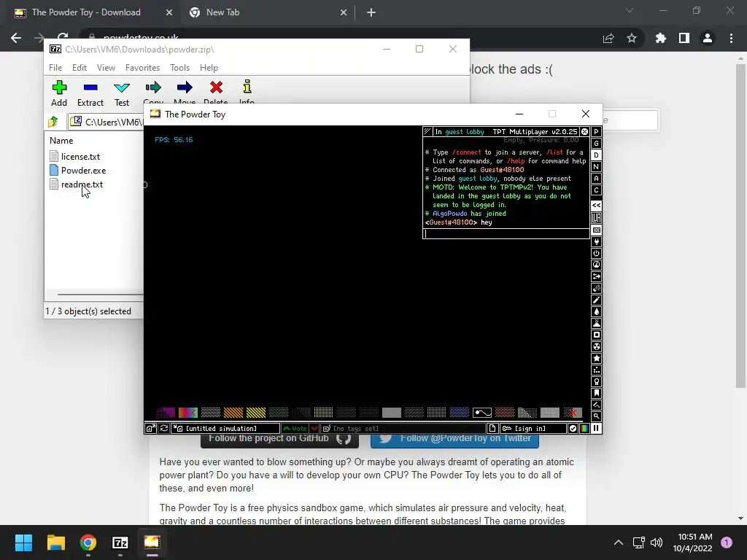
Task: Select the wall swatch with white curve line
Action: pos(481,413)
